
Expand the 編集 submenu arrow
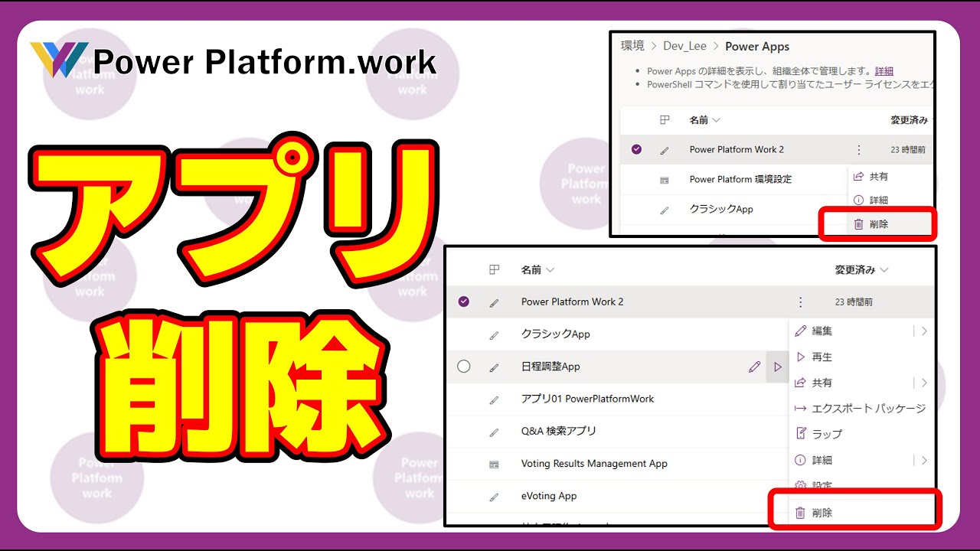(924, 331)
